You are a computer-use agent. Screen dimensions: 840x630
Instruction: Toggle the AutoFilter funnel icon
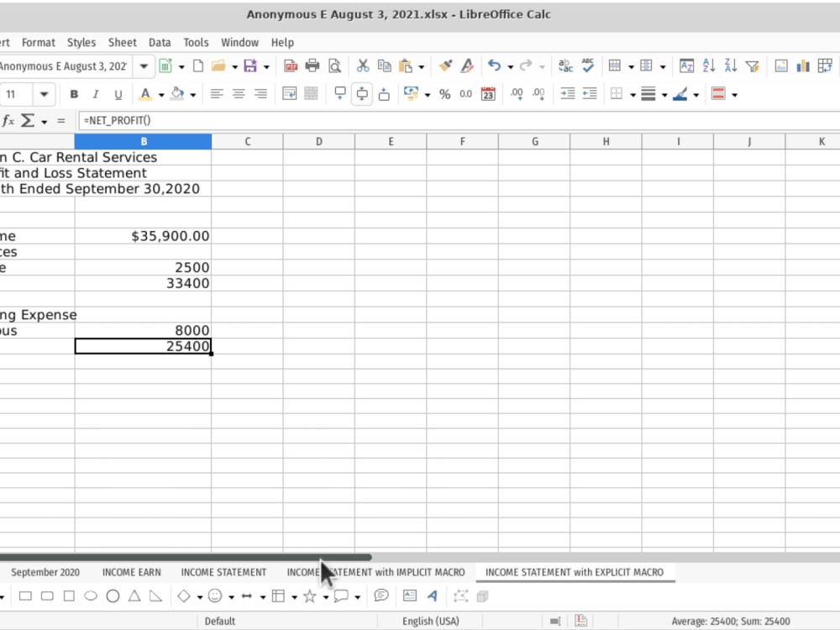(x=753, y=66)
